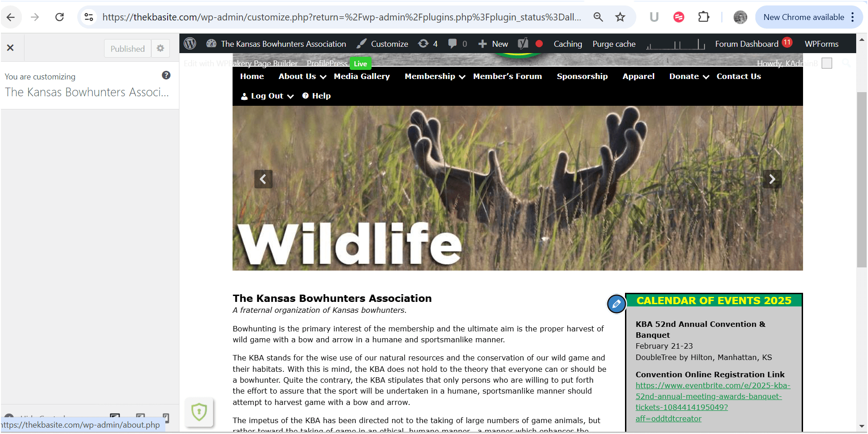Click the browser address bar URL
Image resolution: width=868 pixels, height=434 pixels.
pyautogui.click(x=342, y=17)
